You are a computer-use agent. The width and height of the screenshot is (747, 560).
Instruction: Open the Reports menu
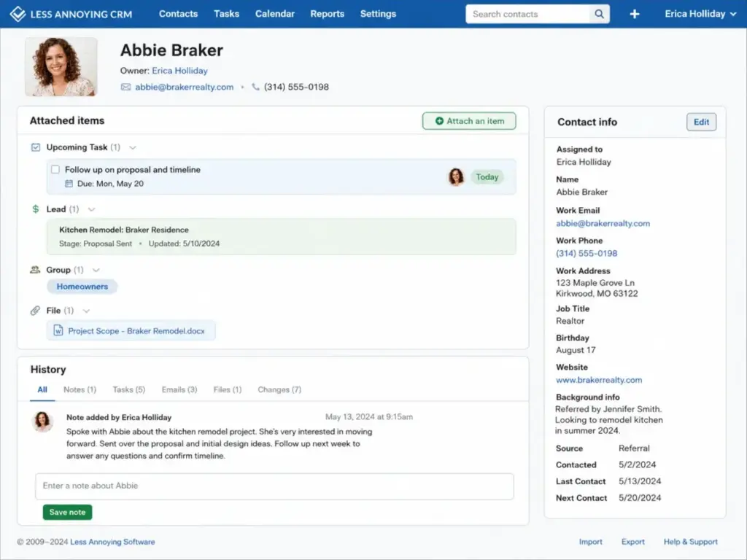click(328, 14)
